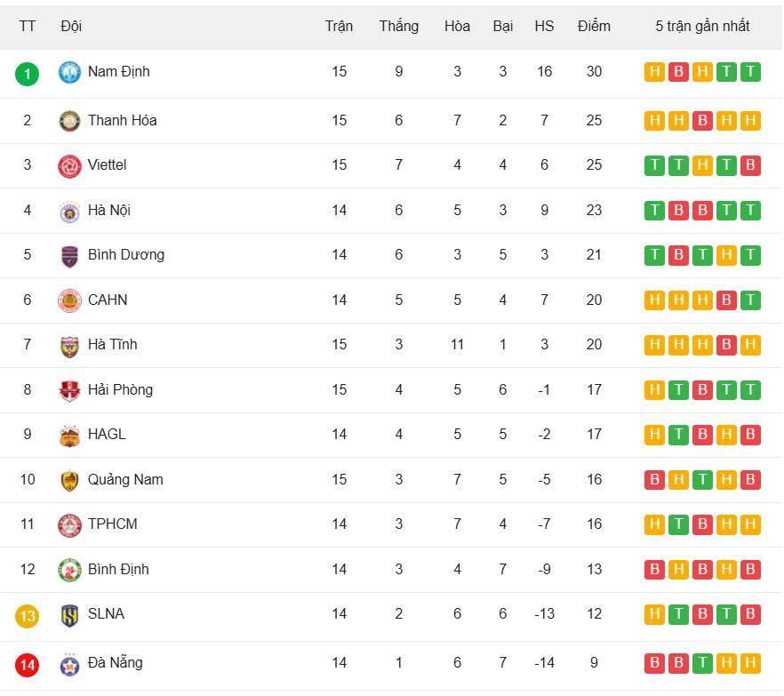
Task: Click the Viettel team logo
Action: pyautogui.click(x=69, y=165)
